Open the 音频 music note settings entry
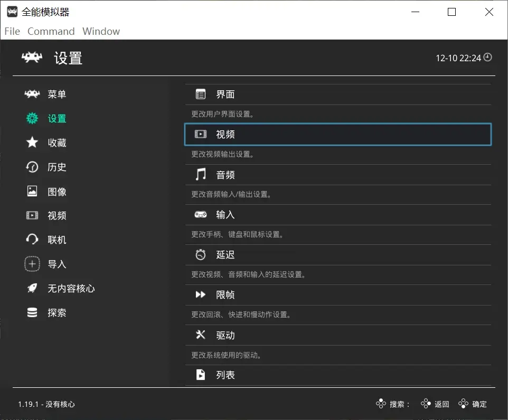The image size is (508, 420). (338, 175)
